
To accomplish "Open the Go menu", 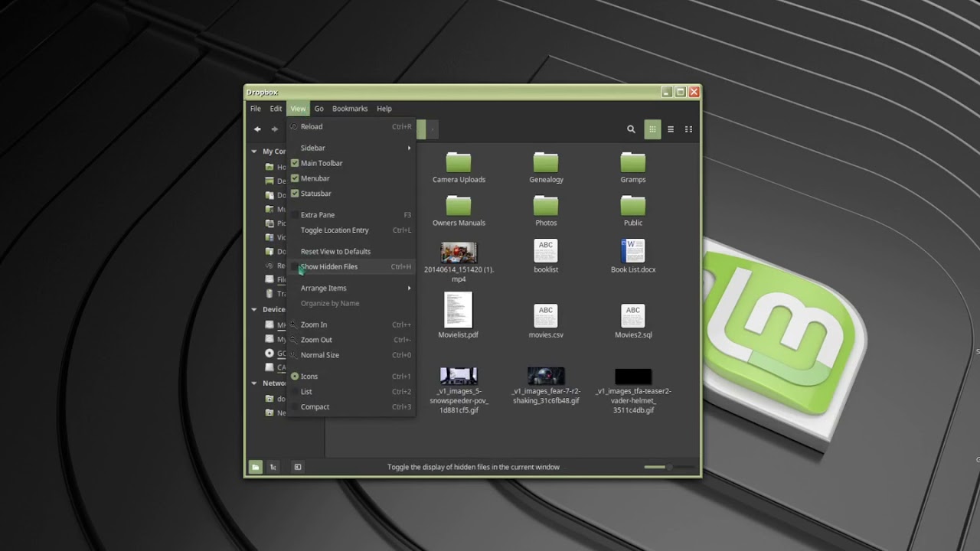I will (x=319, y=109).
